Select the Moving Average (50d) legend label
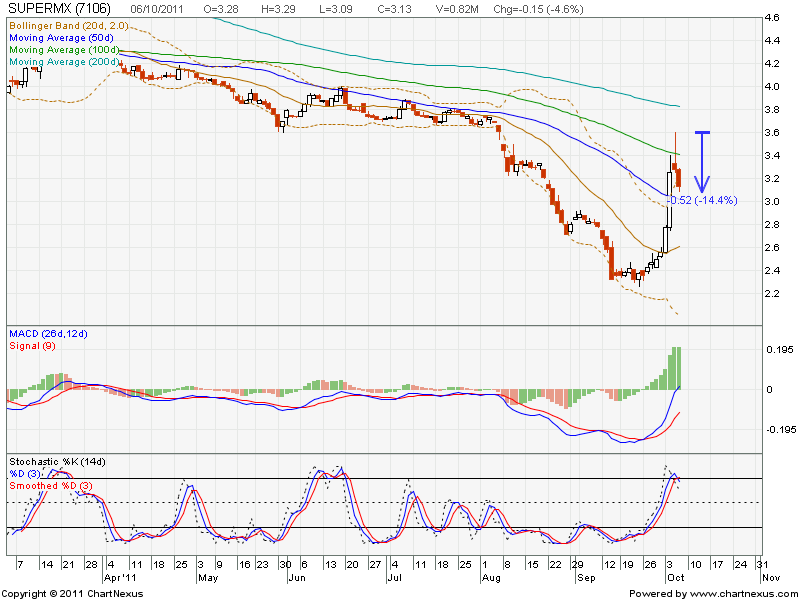The image size is (800, 600). point(61,38)
